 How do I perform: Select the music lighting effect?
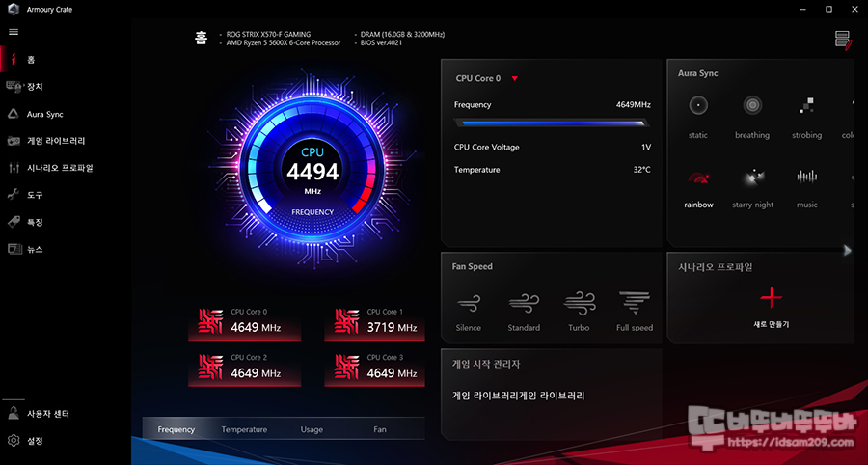pos(806,188)
